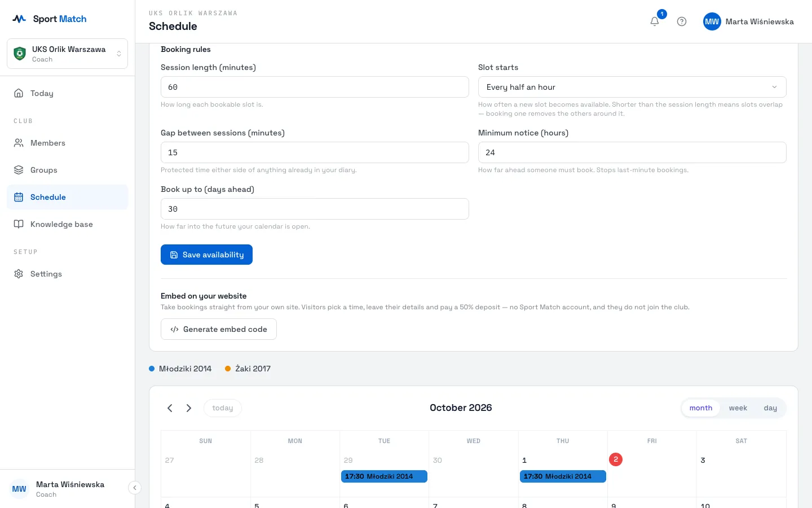Click the UKS Orlik Warszawa club shield icon
The height and width of the screenshot is (508, 812).
pos(20,54)
